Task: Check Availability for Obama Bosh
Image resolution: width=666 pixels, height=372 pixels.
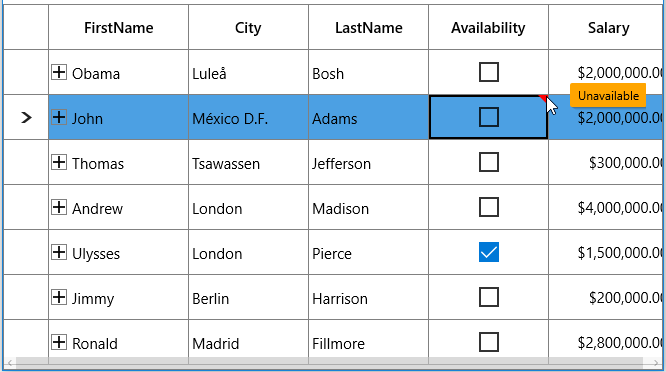Action: point(488,72)
